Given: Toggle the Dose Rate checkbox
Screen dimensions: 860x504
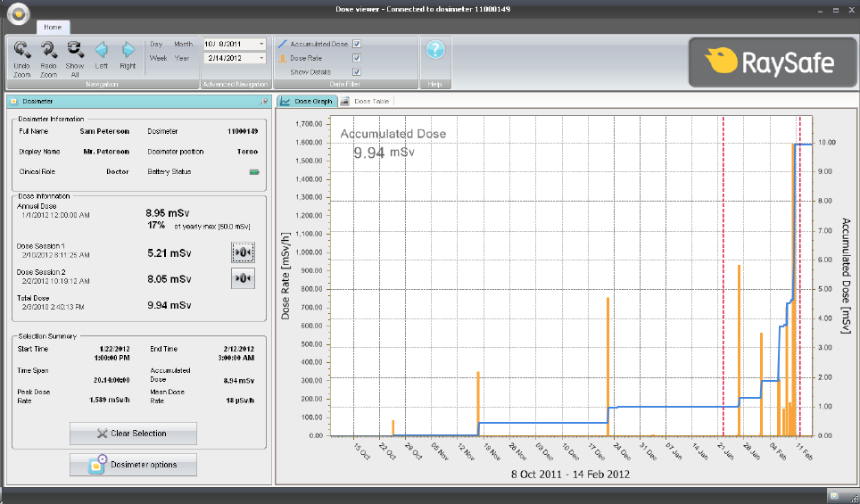Looking at the screenshot, I should 357,58.
